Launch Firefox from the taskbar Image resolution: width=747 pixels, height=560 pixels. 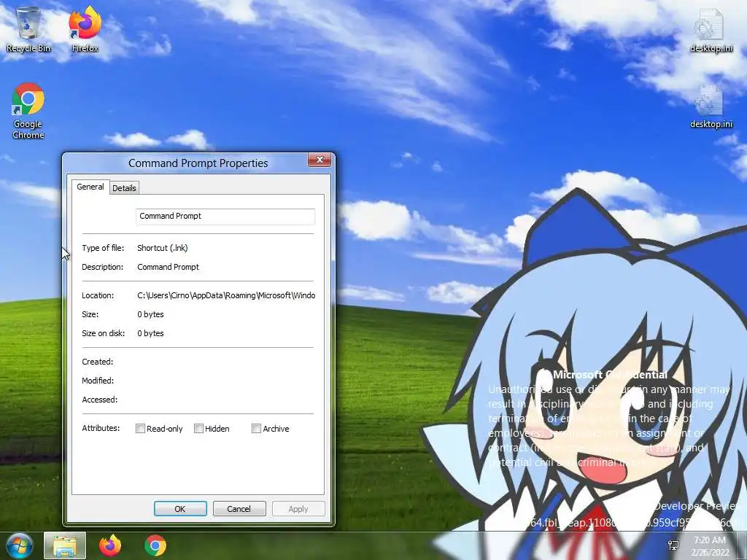click(110, 545)
